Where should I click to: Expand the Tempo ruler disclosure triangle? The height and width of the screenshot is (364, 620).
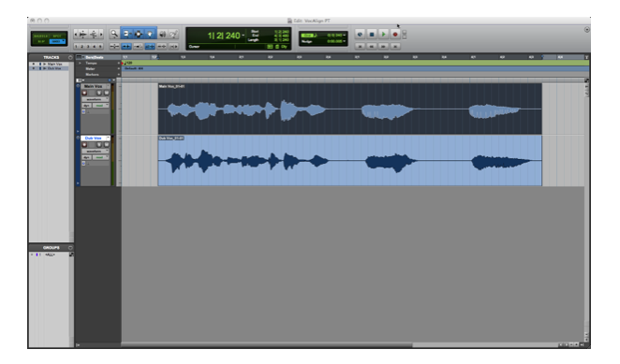point(81,64)
